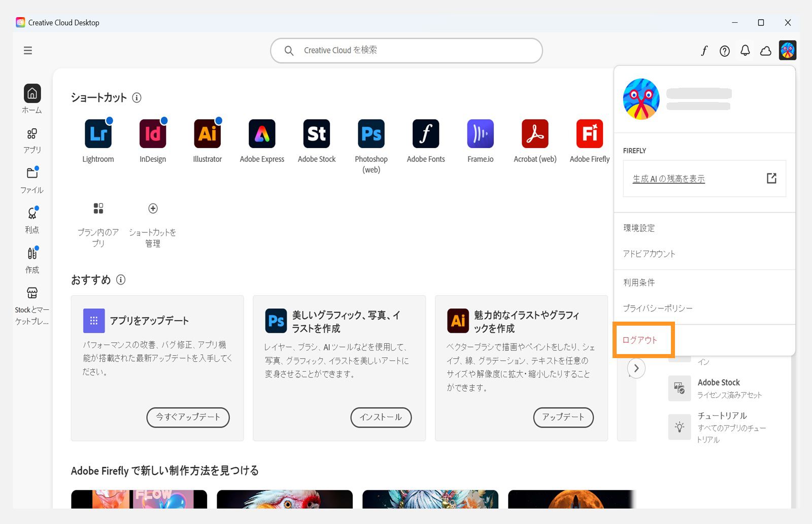Click Ps icon on the recommendation card
The image size is (812, 524).
click(276, 321)
